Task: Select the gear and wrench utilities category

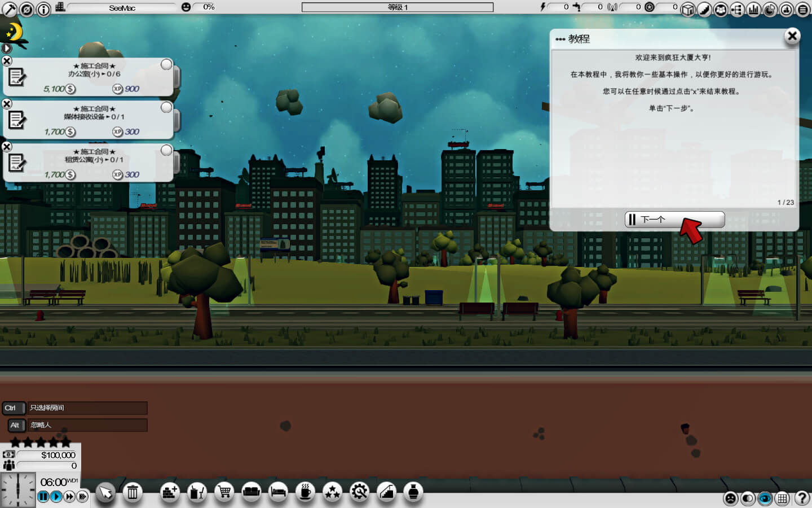Action: pyautogui.click(x=359, y=492)
